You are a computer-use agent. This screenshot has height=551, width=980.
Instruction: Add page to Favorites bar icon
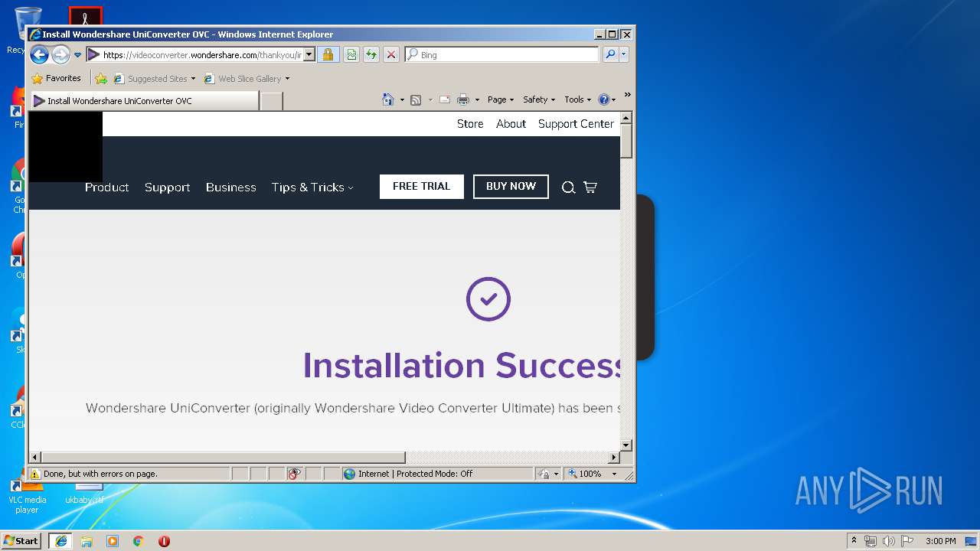tap(101, 78)
